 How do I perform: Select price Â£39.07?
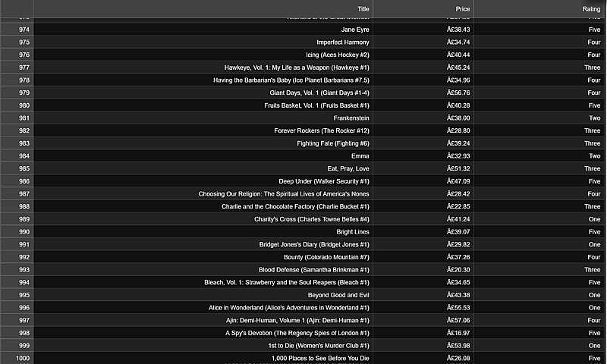(423, 232)
